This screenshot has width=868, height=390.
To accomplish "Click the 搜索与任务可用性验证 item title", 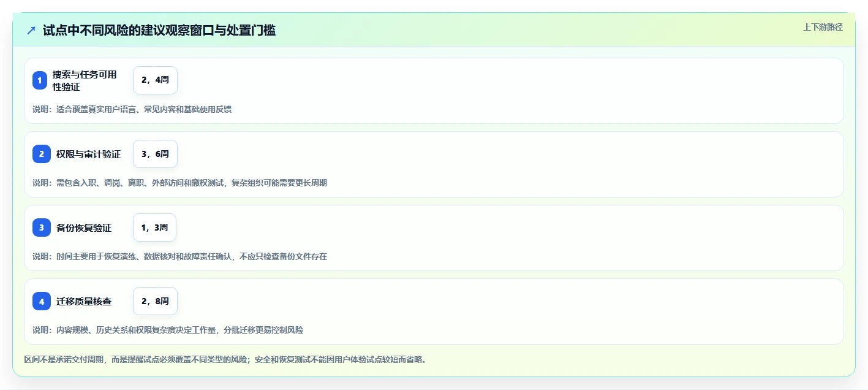I will pos(85,80).
